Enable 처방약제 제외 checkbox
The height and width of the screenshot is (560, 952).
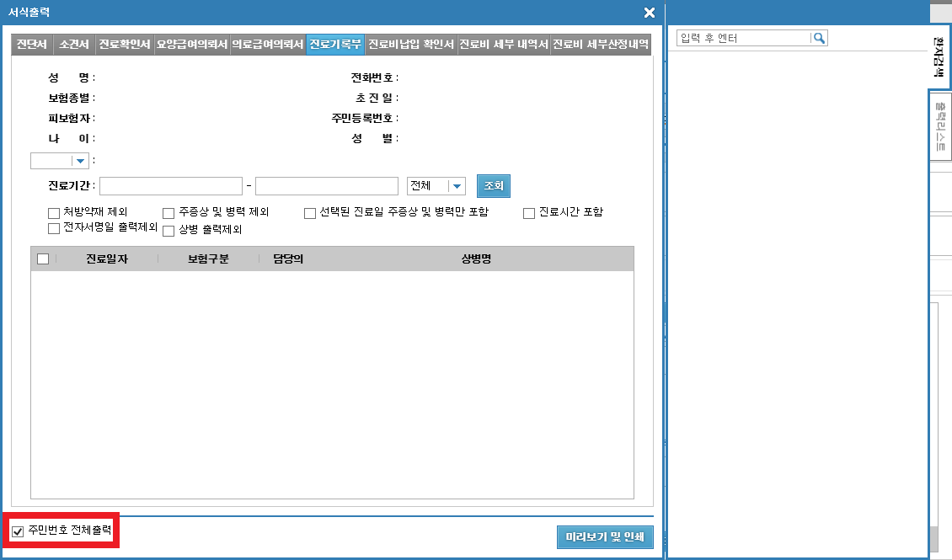55,213
